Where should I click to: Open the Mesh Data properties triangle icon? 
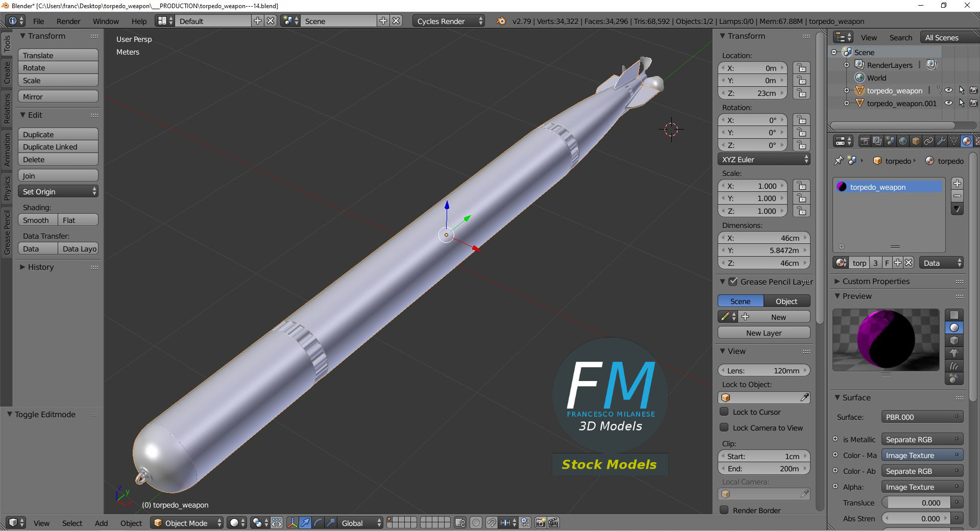(x=954, y=141)
